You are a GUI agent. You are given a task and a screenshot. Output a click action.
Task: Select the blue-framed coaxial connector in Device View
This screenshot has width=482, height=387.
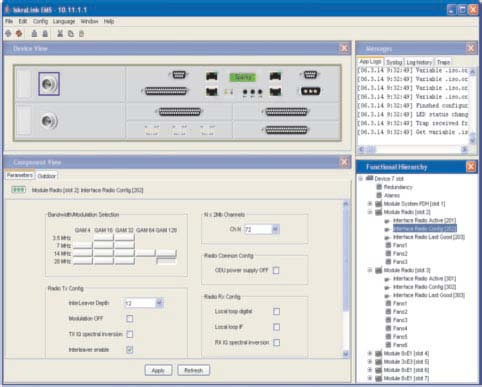coord(49,84)
